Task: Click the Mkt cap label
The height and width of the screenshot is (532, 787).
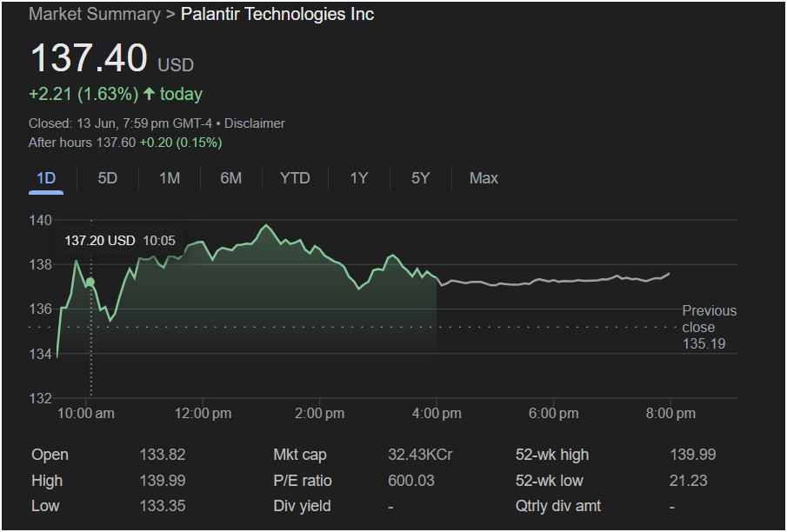Action: 300,455
